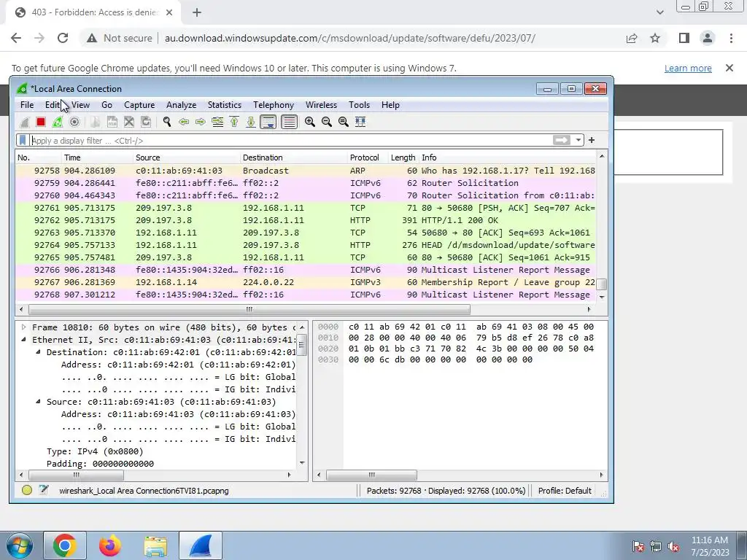Viewport: 747px width, 560px height.
Task: Open the Wireless menu
Action: 321,105
